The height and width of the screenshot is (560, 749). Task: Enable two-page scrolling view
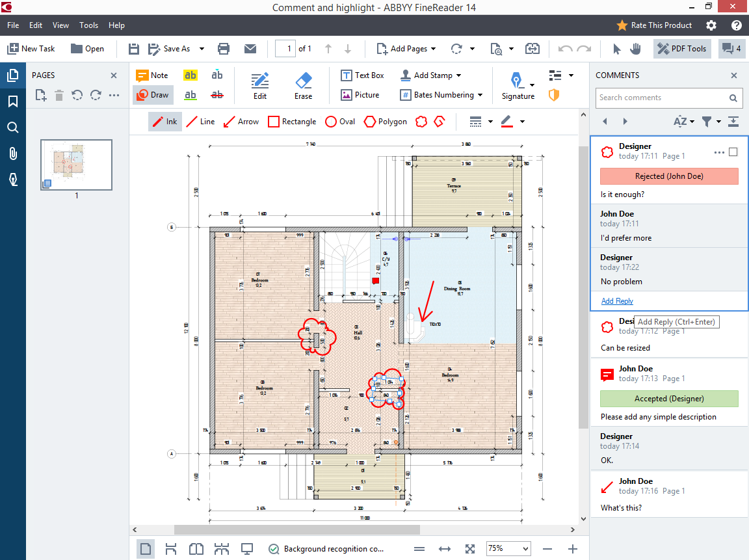click(x=222, y=549)
